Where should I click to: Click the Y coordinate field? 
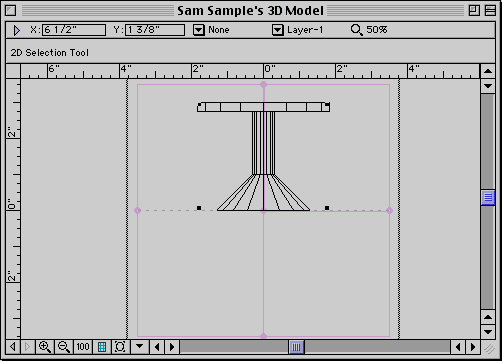(x=155, y=30)
